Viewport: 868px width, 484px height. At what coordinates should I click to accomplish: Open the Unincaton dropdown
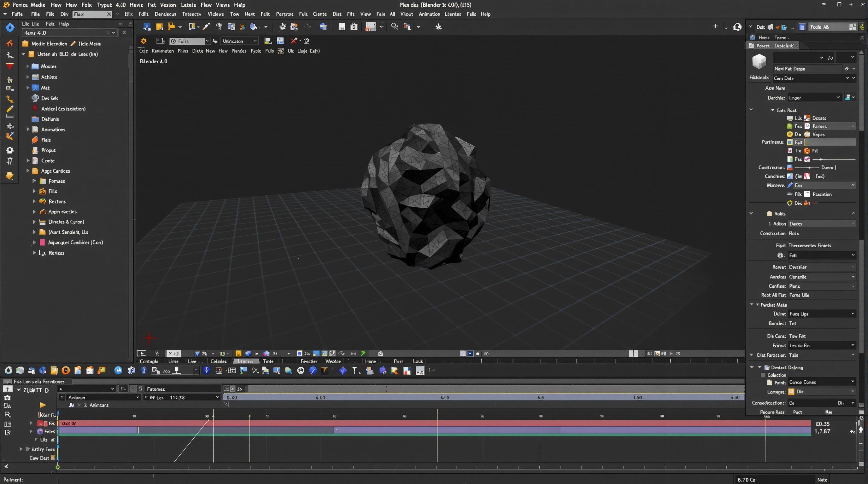(239, 41)
